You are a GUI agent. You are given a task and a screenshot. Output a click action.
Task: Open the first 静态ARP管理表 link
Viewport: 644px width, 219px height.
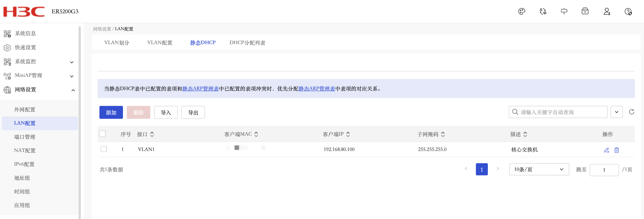[x=200, y=88]
